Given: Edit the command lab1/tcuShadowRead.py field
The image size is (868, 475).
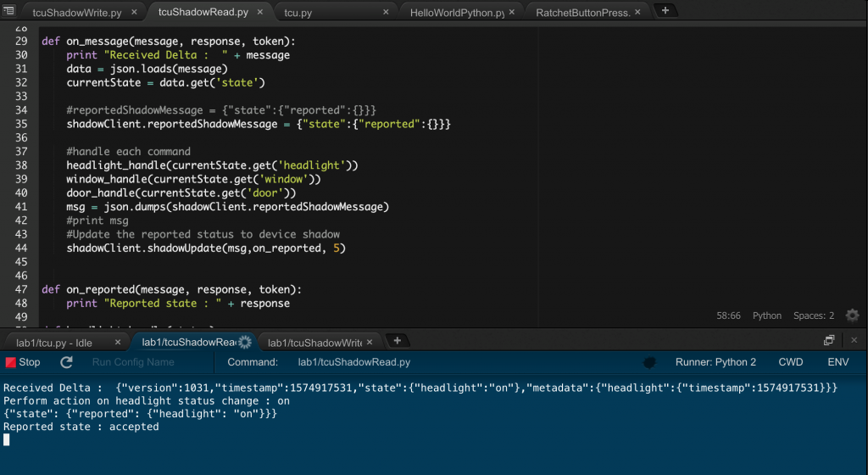Looking at the screenshot, I should coord(354,362).
